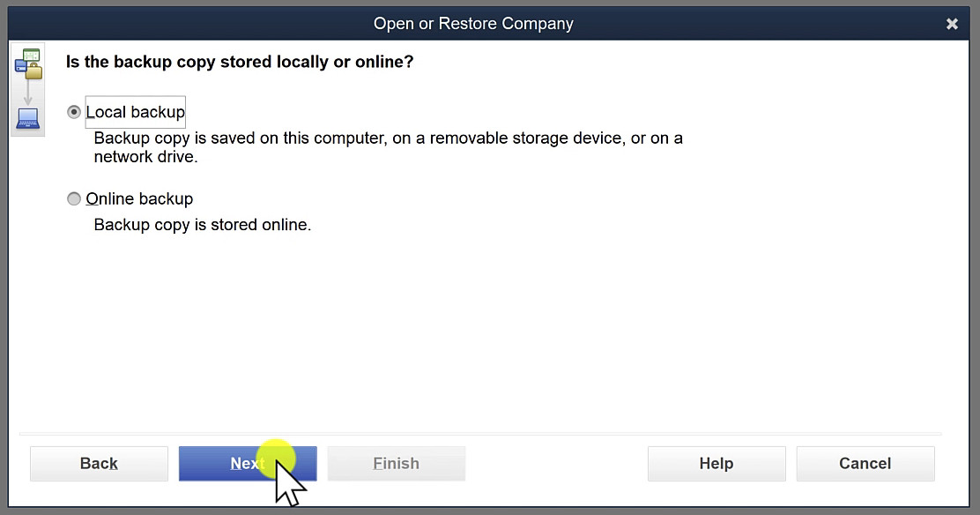
Task: Click the horizontal separator above the buttons
Action: 480,433
